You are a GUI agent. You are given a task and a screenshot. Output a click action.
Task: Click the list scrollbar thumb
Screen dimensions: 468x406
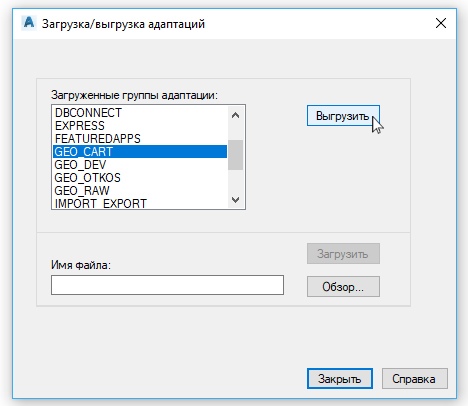pos(235,155)
